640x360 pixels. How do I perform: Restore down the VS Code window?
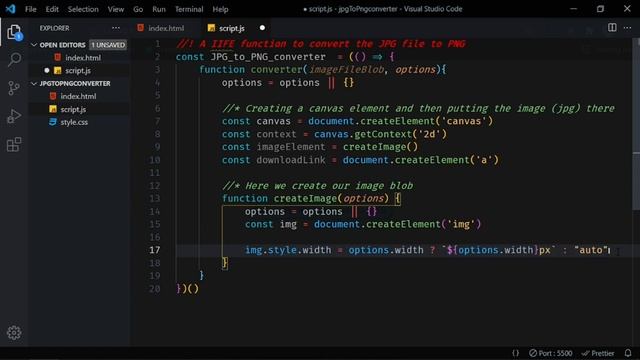tap(600, 9)
